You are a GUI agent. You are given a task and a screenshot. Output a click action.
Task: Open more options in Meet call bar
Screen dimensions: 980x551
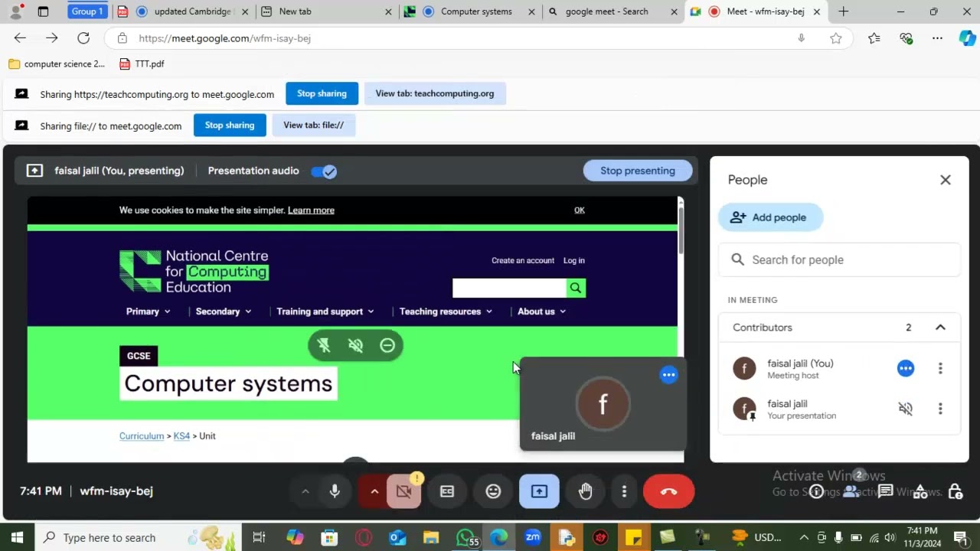[x=624, y=491]
